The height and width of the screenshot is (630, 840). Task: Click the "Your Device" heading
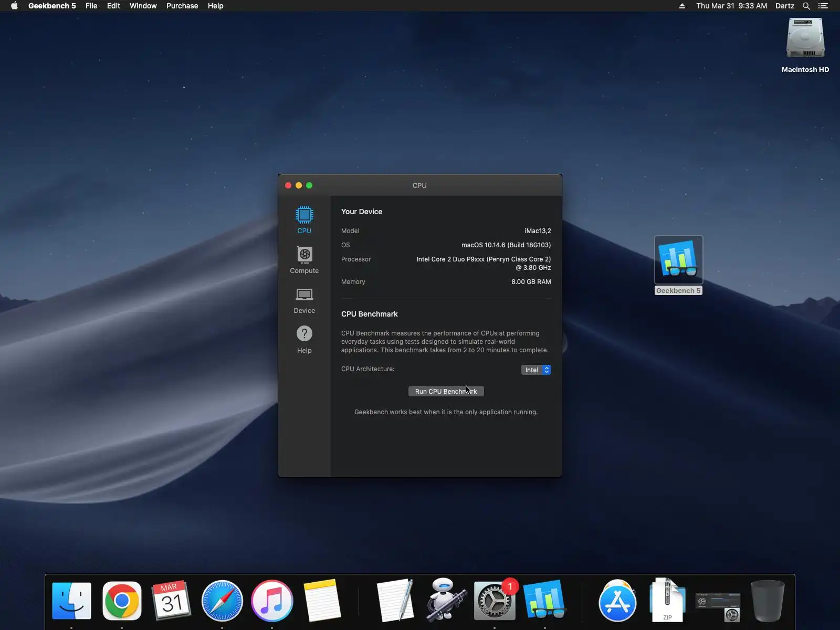[x=362, y=212]
